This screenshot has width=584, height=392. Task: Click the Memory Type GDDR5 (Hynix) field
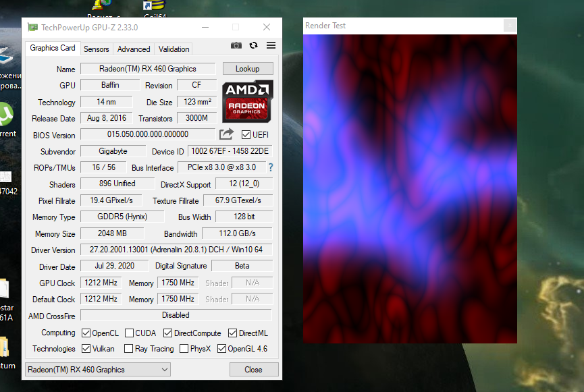122,217
